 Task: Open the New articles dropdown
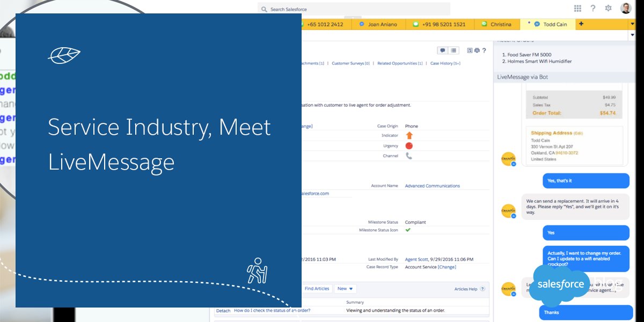(x=345, y=289)
